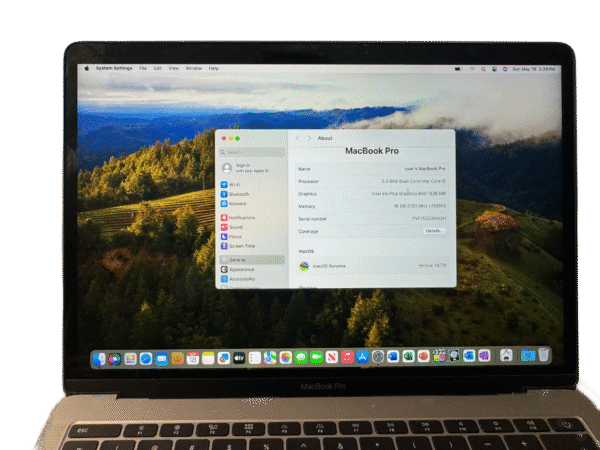Open the System Settings menu in menu bar
The height and width of the screenshot is (450, 600).
(114, 68)
